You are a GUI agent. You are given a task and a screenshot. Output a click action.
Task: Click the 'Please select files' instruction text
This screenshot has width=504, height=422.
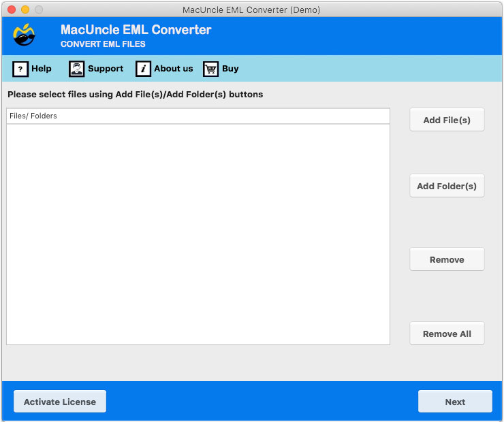click(x=136, y=95)
